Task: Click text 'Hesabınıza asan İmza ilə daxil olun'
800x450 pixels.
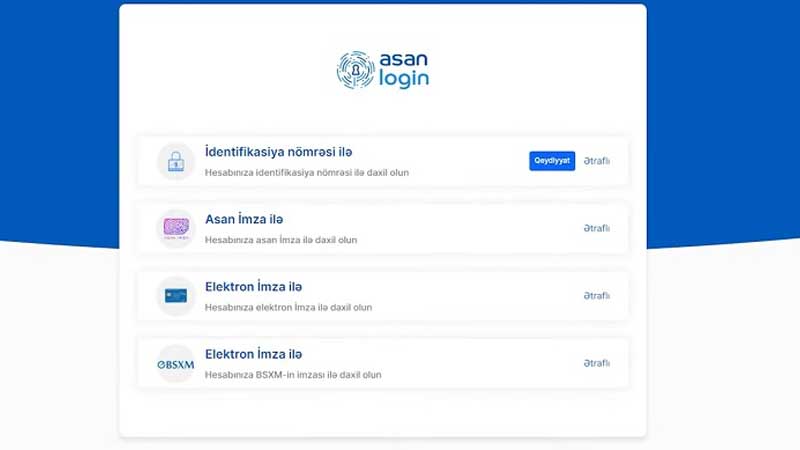Action: [281, 240]
